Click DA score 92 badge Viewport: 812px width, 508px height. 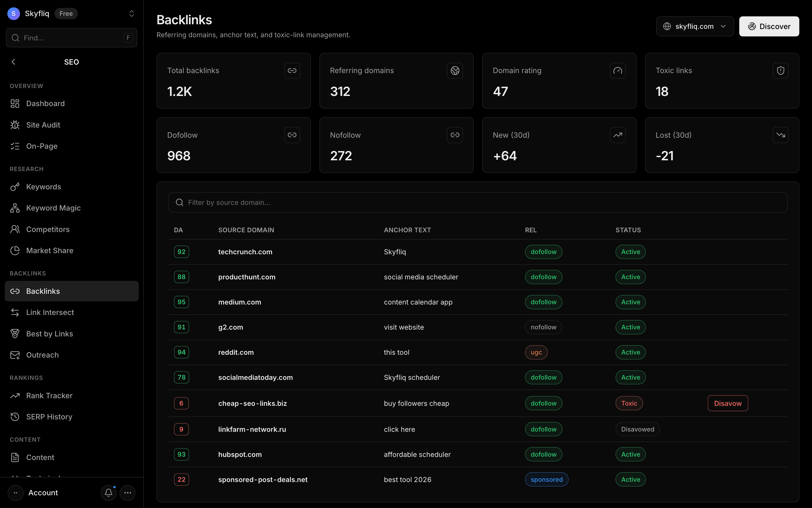click(182, 252)
